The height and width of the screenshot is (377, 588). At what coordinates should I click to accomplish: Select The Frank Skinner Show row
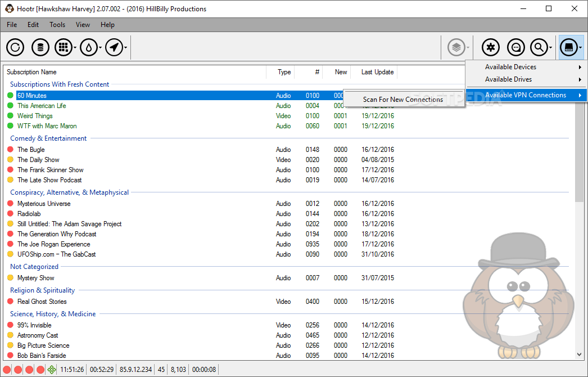pyautogui.click(x=50, y=170)
